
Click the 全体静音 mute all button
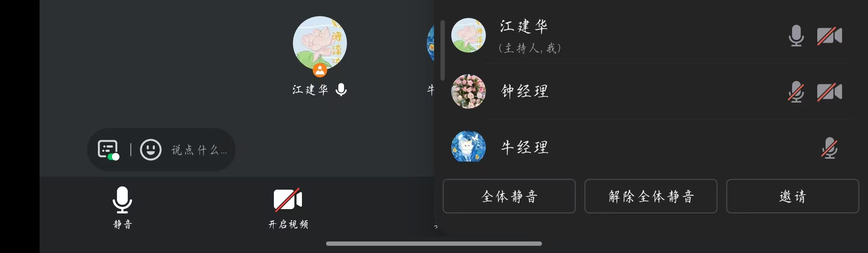(x=509, y=196)
